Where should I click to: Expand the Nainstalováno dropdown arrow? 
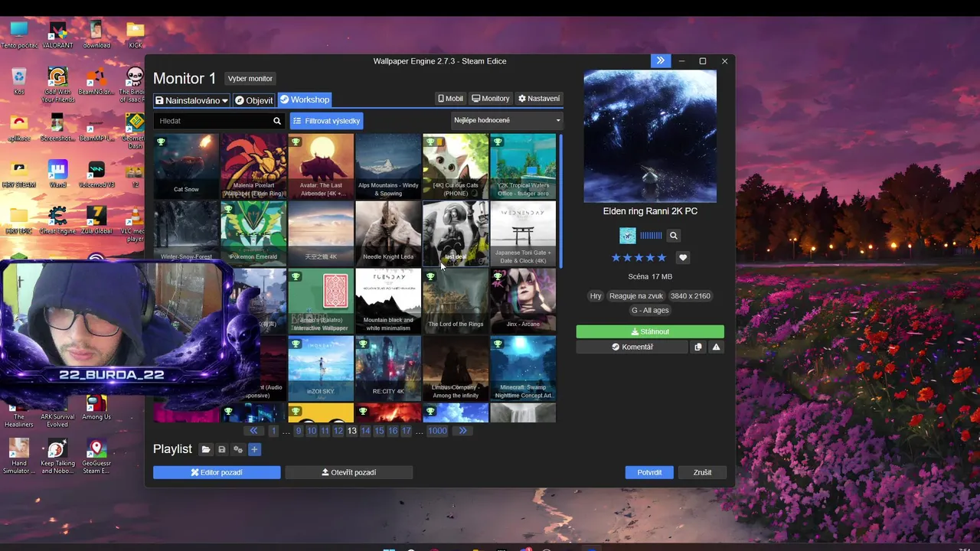tap(224, 100)
